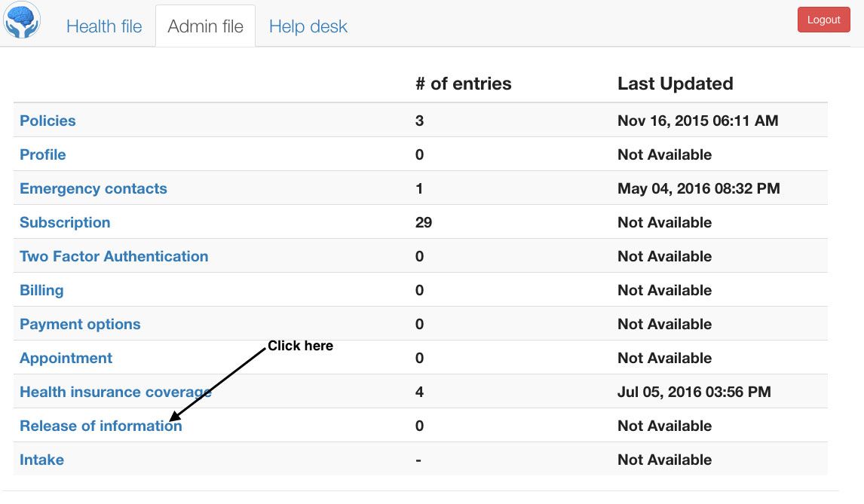This screenshot has height=504, width=864.
Task: Open the Help desk tab
Action: pyautogui.click(x=308, y=26)
